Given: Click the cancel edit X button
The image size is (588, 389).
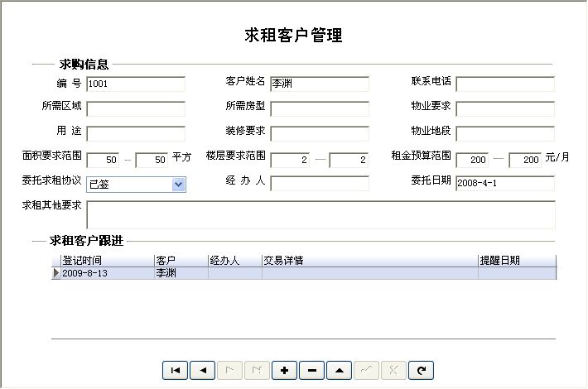Looking at the screenshot, I should click(393, 370).
